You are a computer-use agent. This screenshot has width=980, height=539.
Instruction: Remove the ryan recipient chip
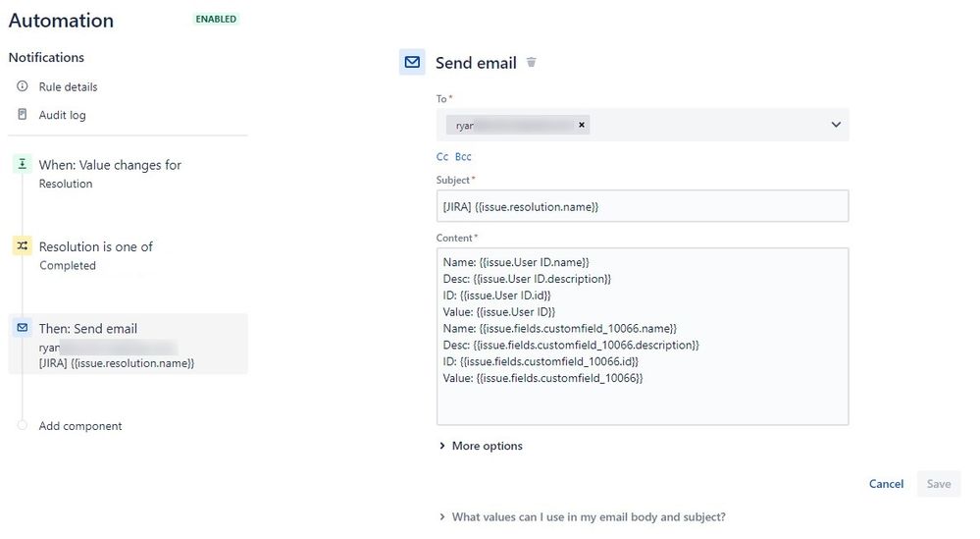tap(582, 125)
